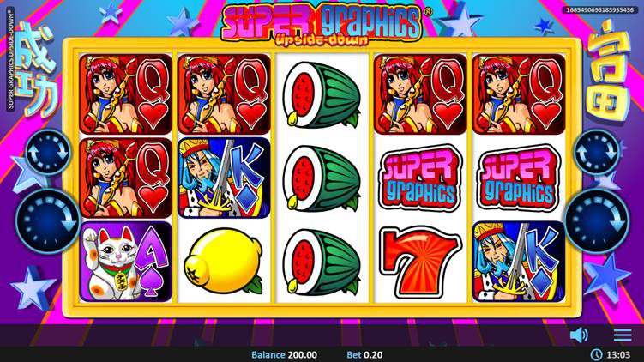The height and width of the screenshot is (362, 644).
Task: Click the top-left Queen of hearts symbol
Action: click(x=126, y=94)
